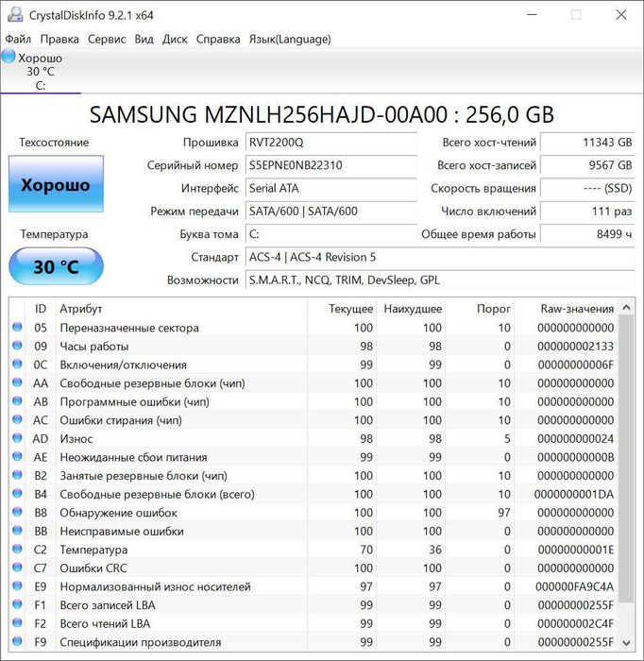Click the status icon for attribute B2
Viewport: 644px width, 661px height.
(17, 475)
